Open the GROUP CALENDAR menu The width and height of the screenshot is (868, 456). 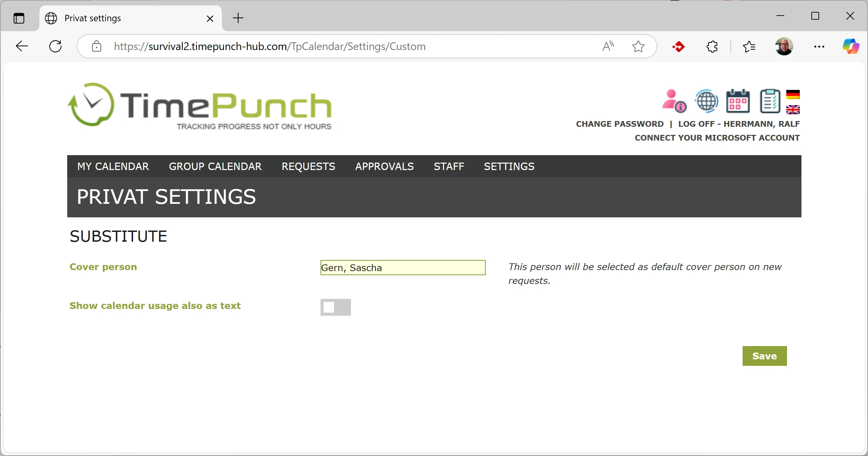[215, 167]
